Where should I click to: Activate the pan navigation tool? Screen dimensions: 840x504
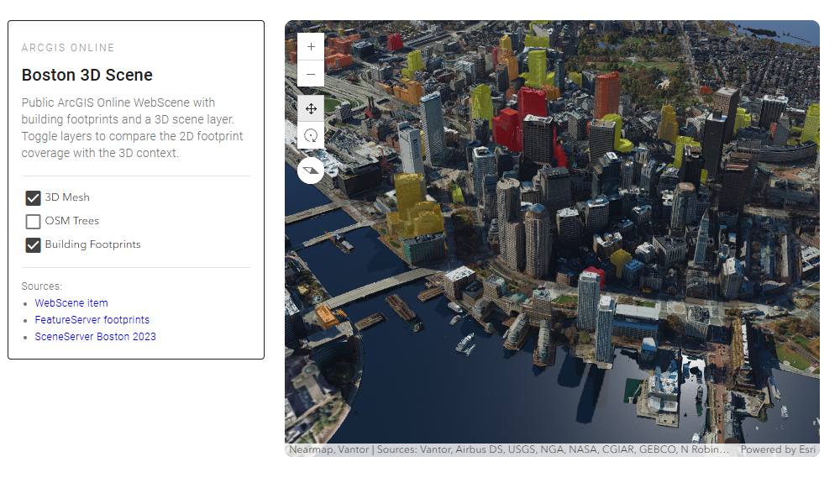tap(311, 108)
